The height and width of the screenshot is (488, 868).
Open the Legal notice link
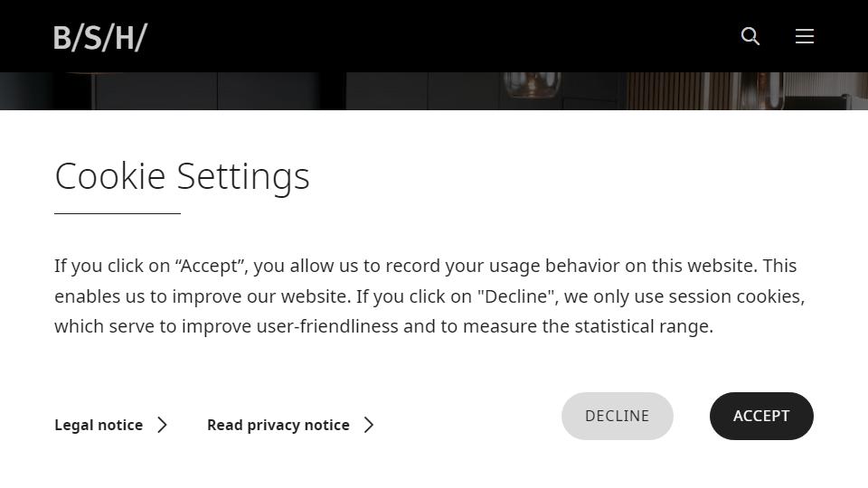click(99, 425)
